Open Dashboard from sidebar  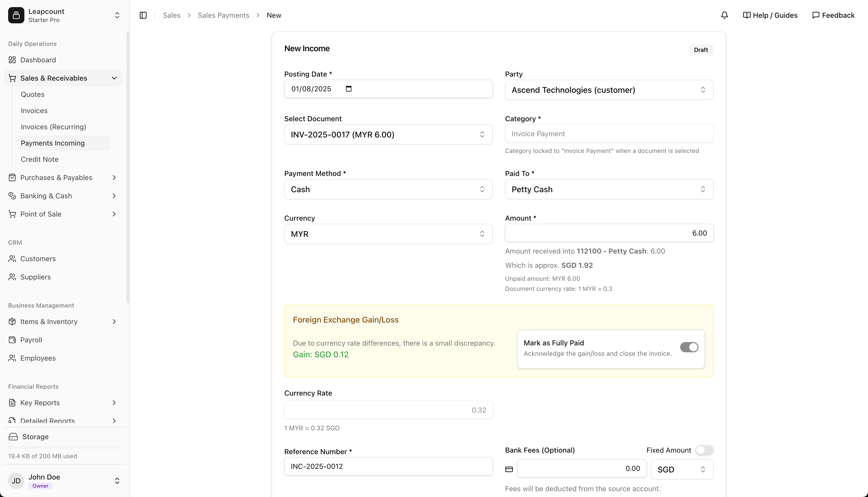tap(63, 60)
